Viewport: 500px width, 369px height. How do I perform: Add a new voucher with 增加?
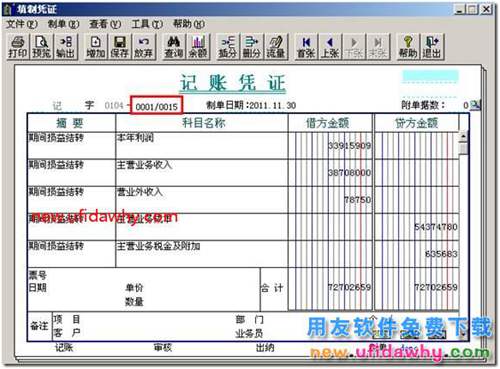[x=96, y=47]
